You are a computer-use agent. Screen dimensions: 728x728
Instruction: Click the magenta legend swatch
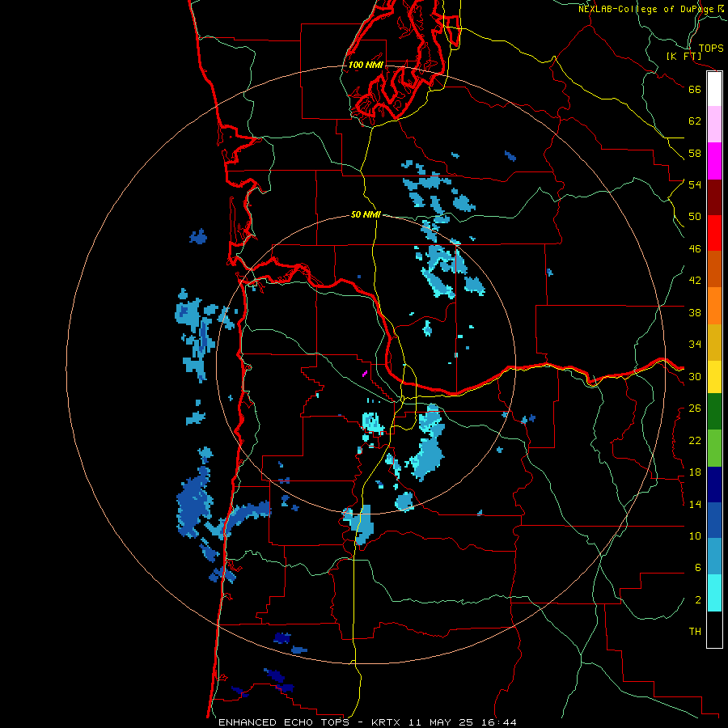714,161
